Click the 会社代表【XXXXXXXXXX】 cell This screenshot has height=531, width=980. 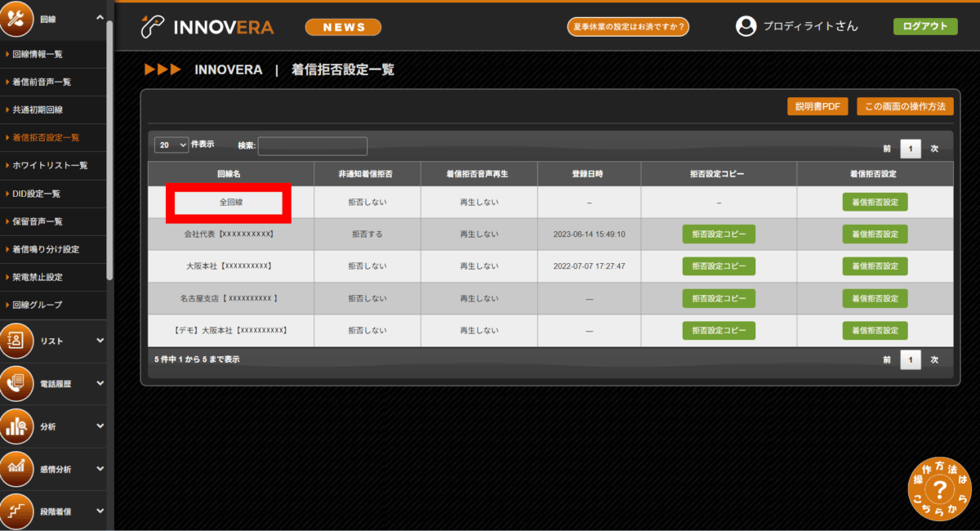[231, 234]
